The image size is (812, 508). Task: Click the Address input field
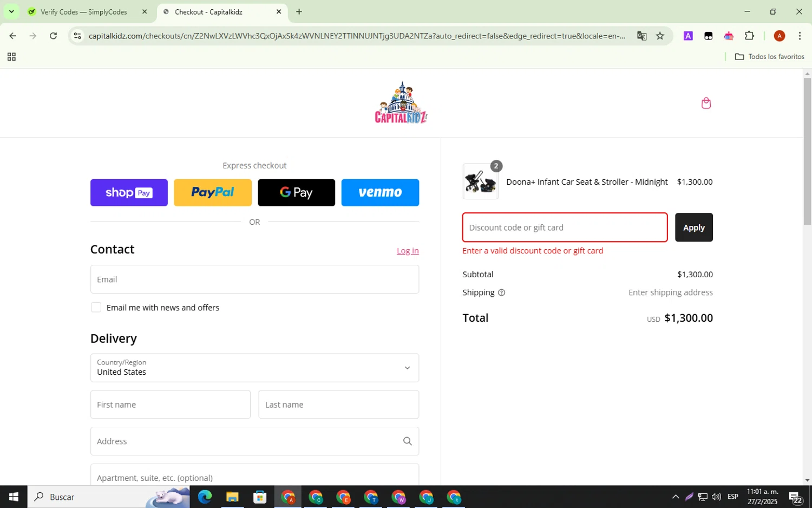pyautogui.click(x=254, y=441)
